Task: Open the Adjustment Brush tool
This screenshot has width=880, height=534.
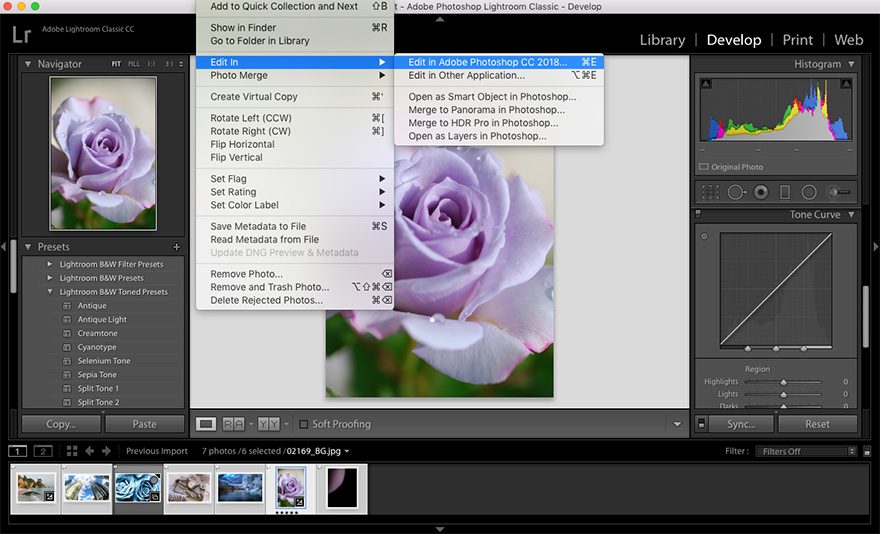Action: tap(840, 192)
